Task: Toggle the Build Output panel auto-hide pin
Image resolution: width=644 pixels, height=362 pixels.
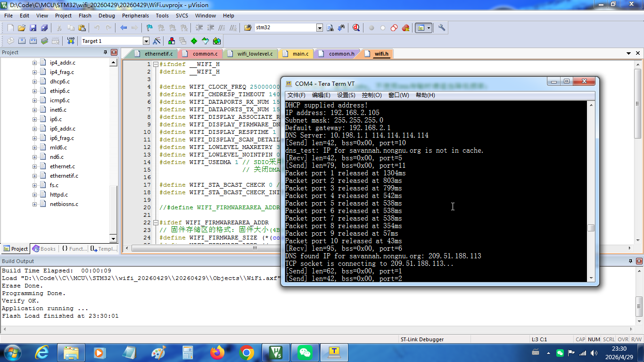Action: pos(631,261)
